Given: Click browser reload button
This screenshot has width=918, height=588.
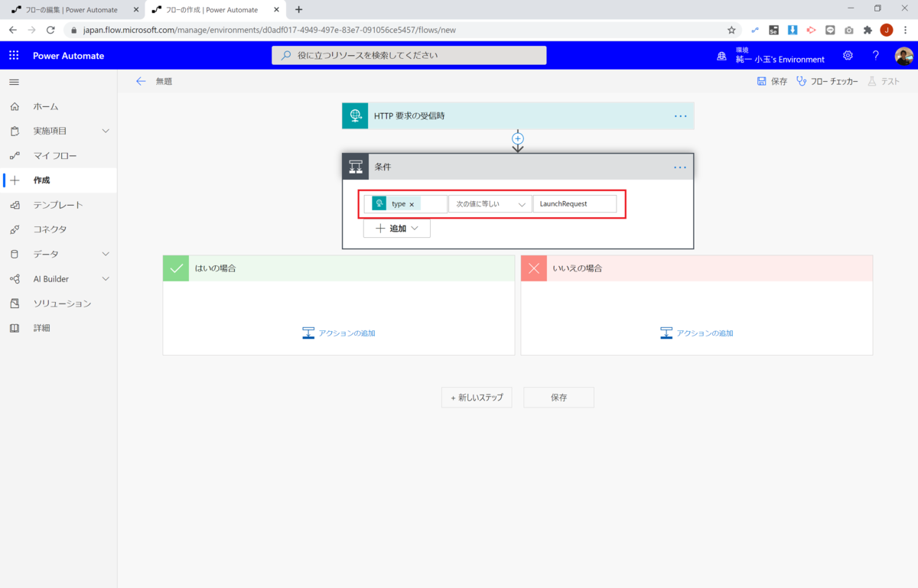Looking at the screenshot, I should point(50,30).
